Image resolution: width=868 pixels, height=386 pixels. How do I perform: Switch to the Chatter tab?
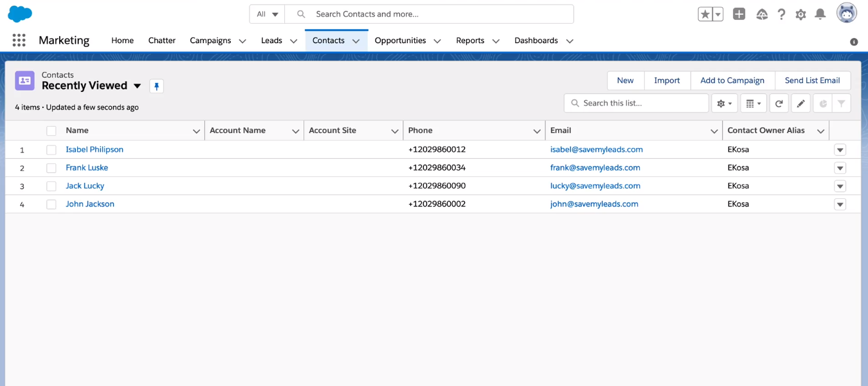162,41
